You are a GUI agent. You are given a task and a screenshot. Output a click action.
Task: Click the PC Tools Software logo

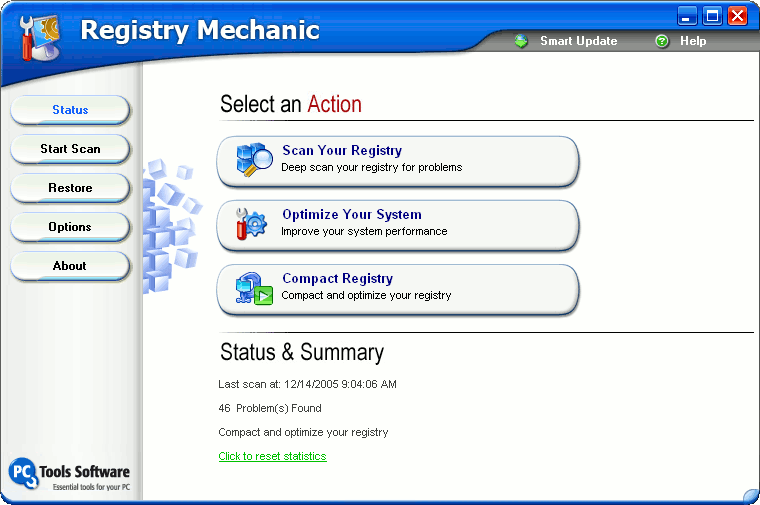(x=69, y=474)
